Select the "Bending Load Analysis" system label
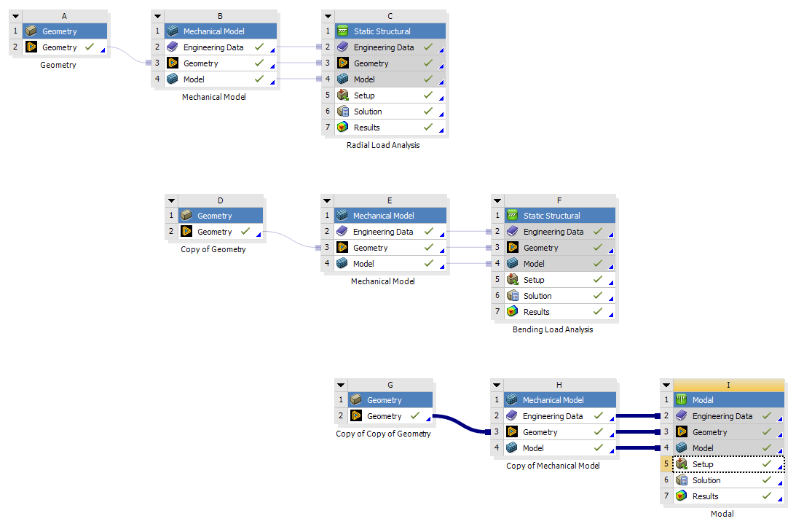This screenshot has width=812, height=524. coord(553,329)
